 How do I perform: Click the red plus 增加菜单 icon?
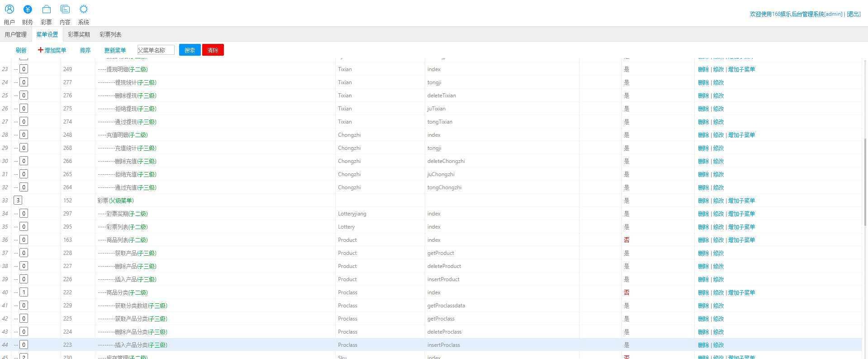point(41,50)
